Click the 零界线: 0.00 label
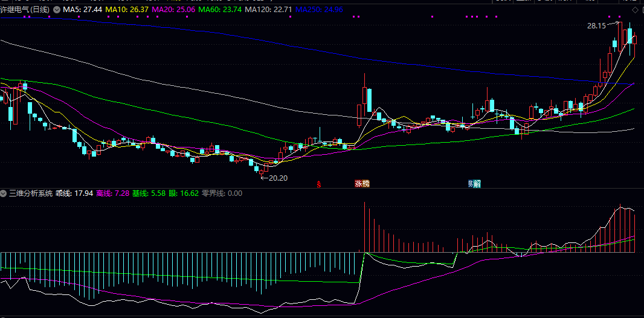The width and height of the screenshot is (644, 318). coord(222,193)
